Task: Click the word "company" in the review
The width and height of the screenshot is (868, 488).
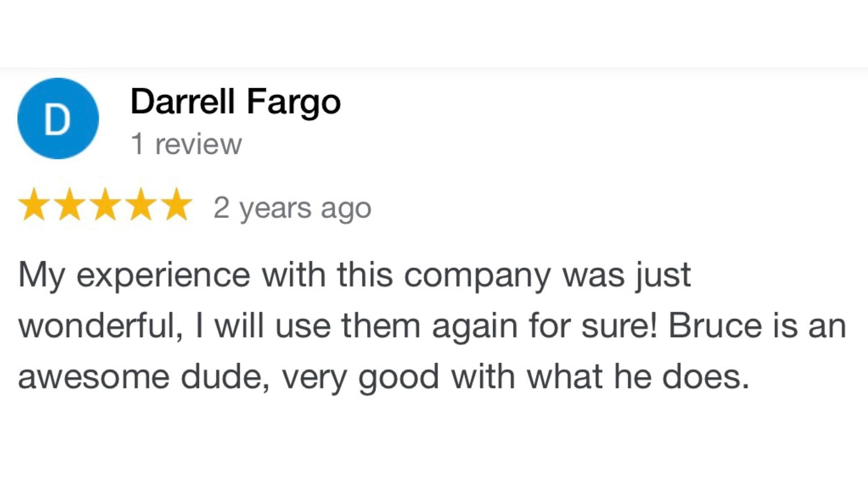Action: (477, 276)
